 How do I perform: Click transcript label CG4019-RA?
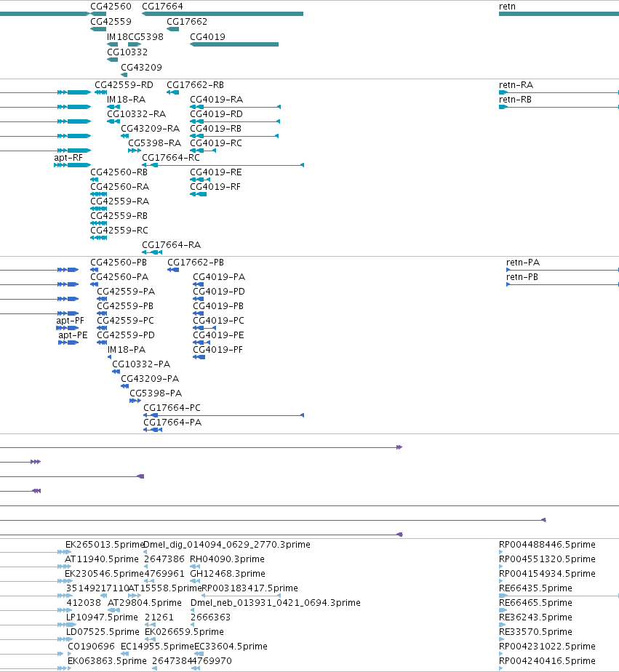(x=217, y=100)
